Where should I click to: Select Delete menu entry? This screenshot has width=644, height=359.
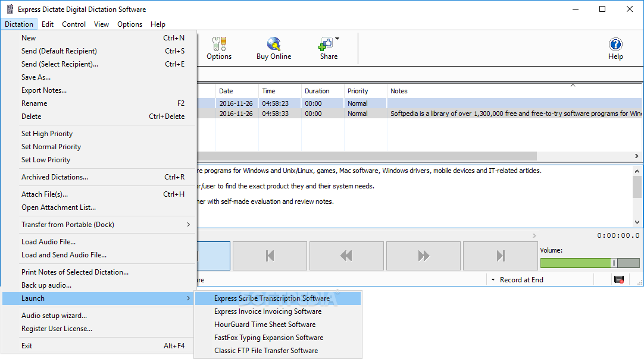[99, 116]
